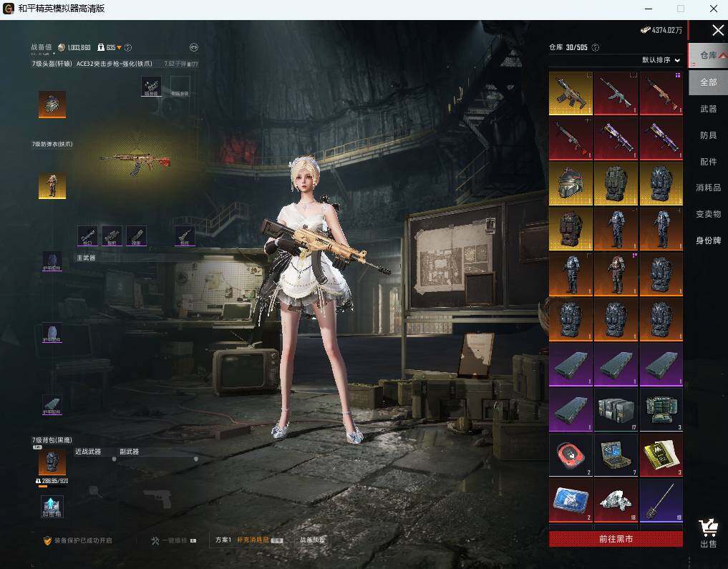This screenshot has width=728, height=569.
Task: Click the 一键维修 repair button
Action: coord(174,540)
